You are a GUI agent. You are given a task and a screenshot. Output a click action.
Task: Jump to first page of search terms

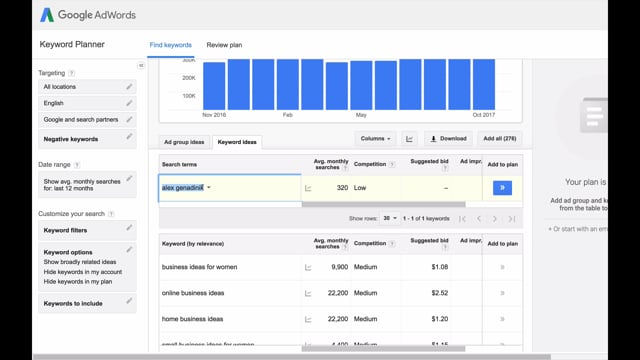click(462, 219)
